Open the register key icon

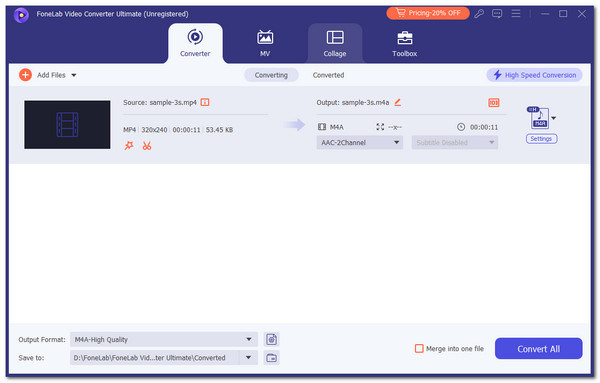(x=479, y=14)
